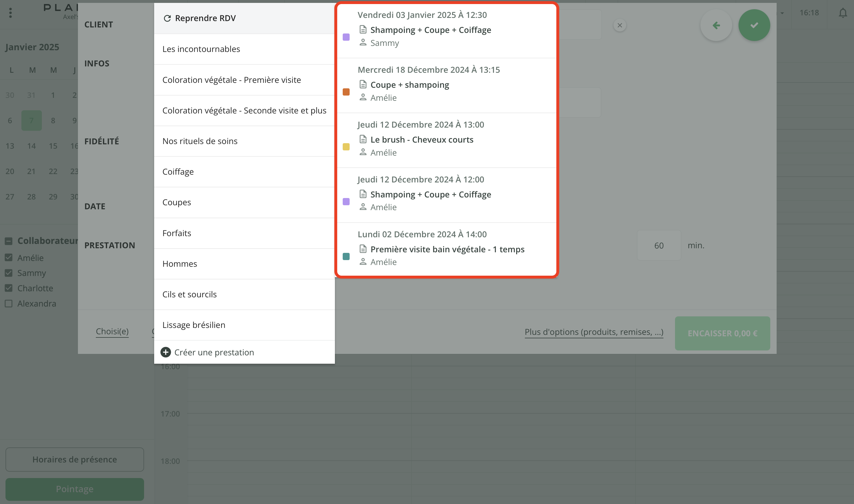Collapse the Collaborateur group toggle
This screenshot has width=854, height=504.
pyautogui.click(x=9, y=241)
